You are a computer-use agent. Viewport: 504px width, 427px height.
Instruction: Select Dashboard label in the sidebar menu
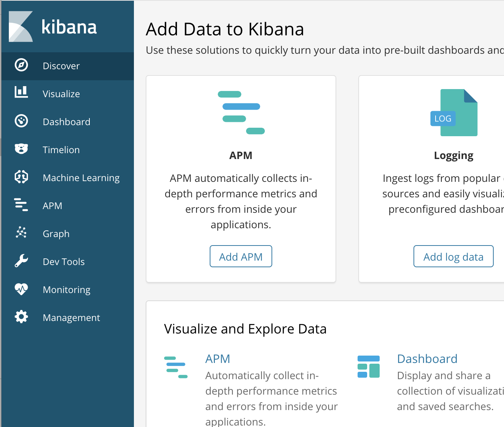(x=67, y=122)
